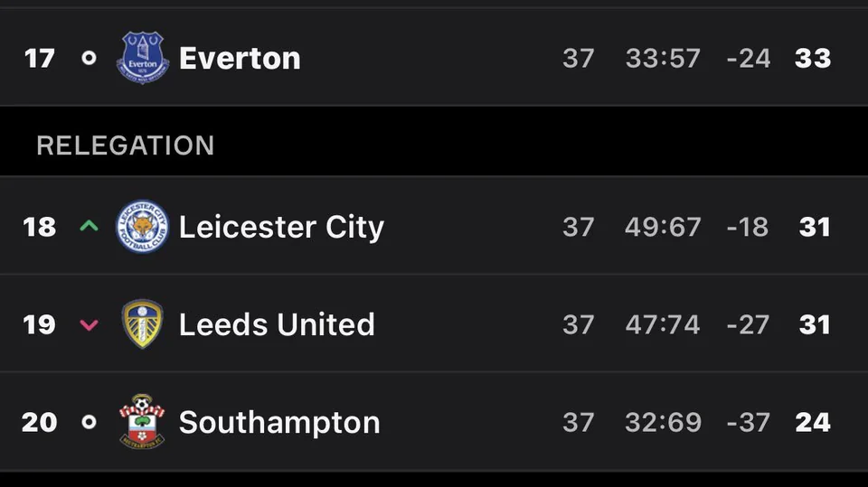Tap Southampton's 24 points total

coord(813,422)
